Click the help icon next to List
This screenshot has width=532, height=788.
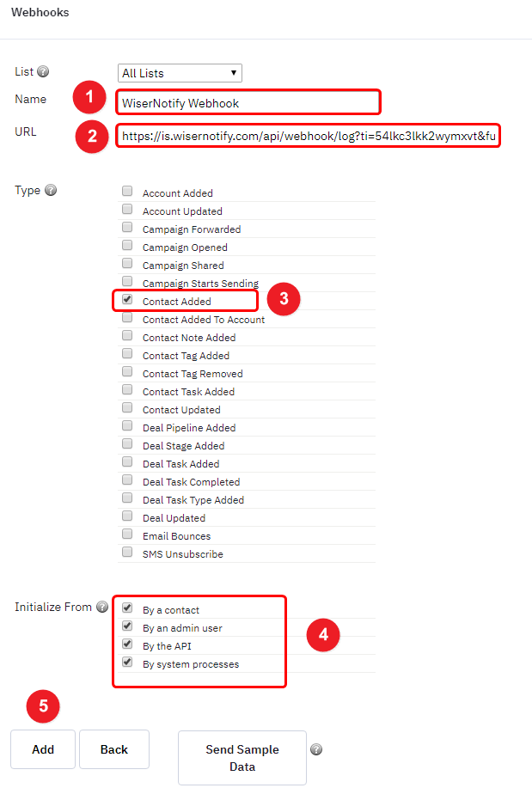(x=43, y=71)
